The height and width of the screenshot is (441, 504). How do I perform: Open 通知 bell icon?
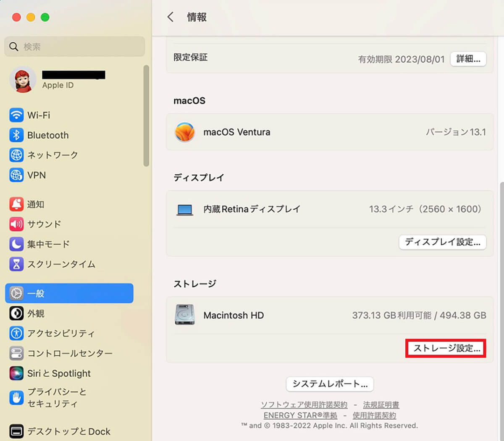[x=16, y=204]
